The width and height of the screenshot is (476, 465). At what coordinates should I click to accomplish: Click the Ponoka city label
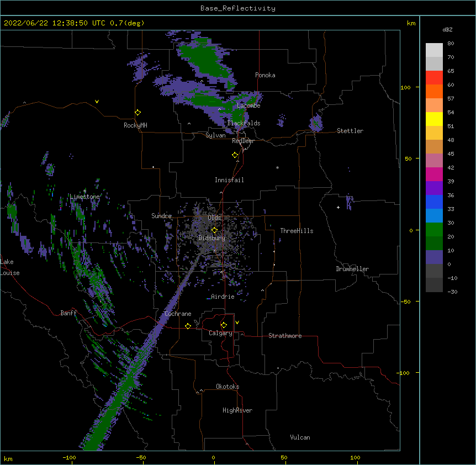(265, 75)
